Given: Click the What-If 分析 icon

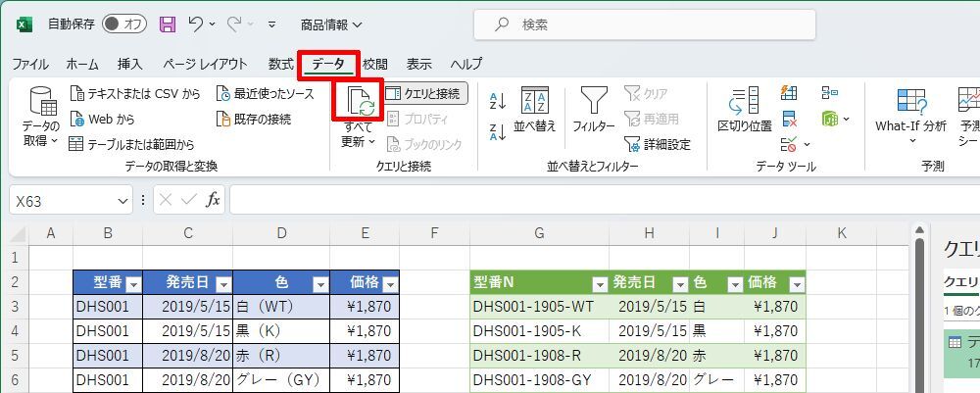Looking at the screenshot, I should 910,102.
